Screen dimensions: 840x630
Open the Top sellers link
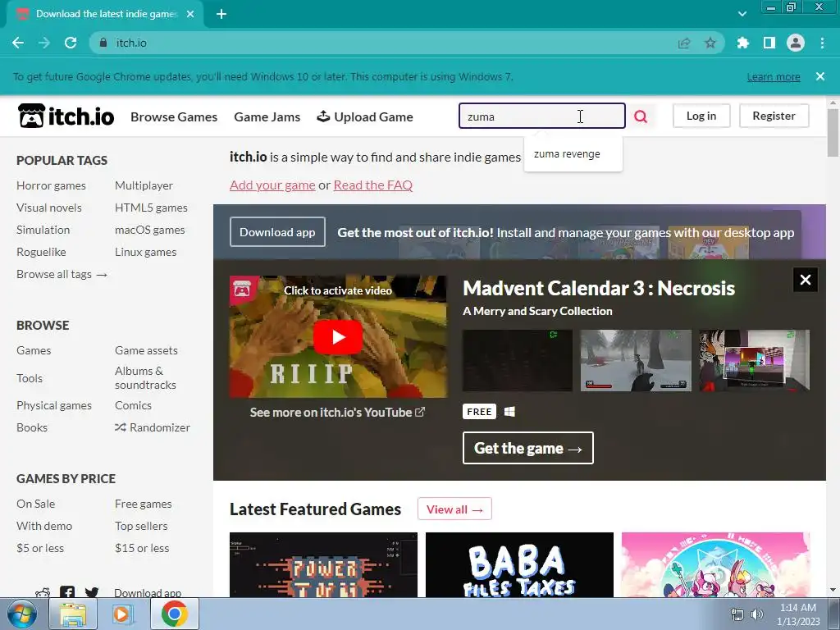coord(141,526)
